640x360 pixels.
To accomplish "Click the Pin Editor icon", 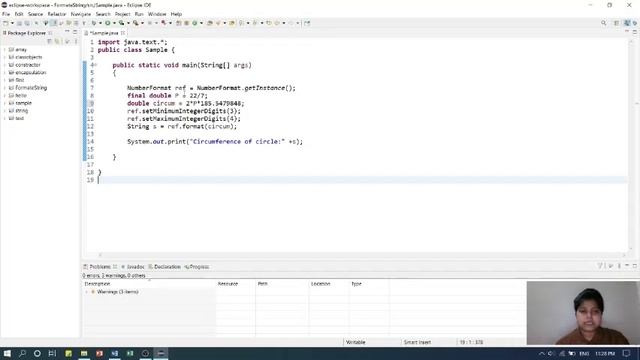I will [307, 23].
